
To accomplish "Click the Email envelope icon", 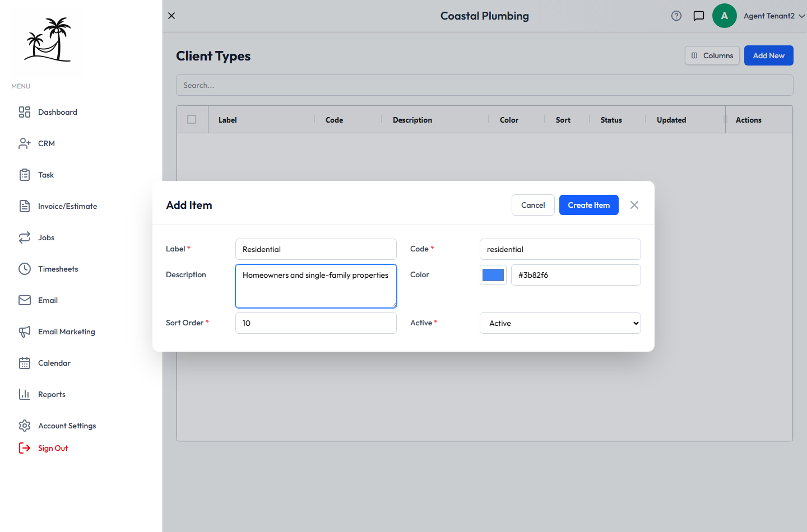I will 25,300.
